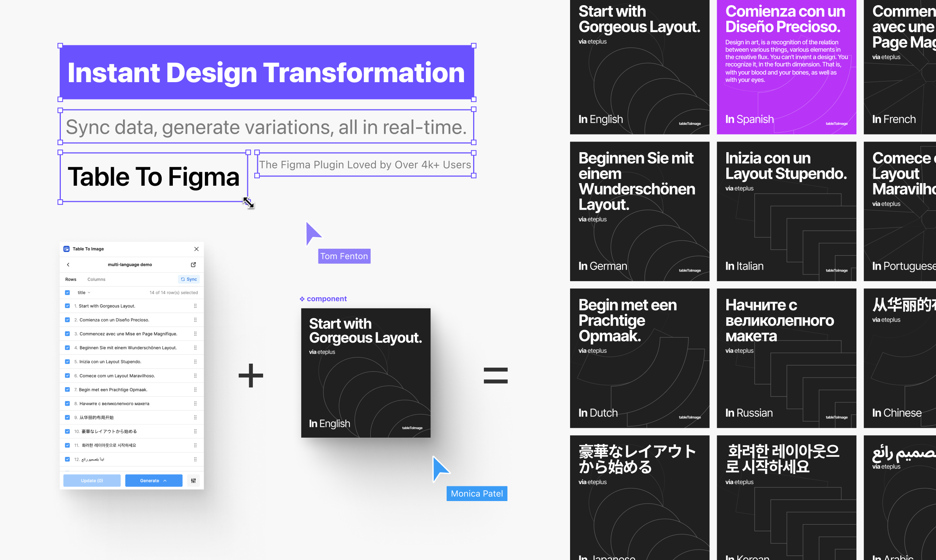Click the multi-language demo title text
The image size is (936, 560).
tap(130, 265)
